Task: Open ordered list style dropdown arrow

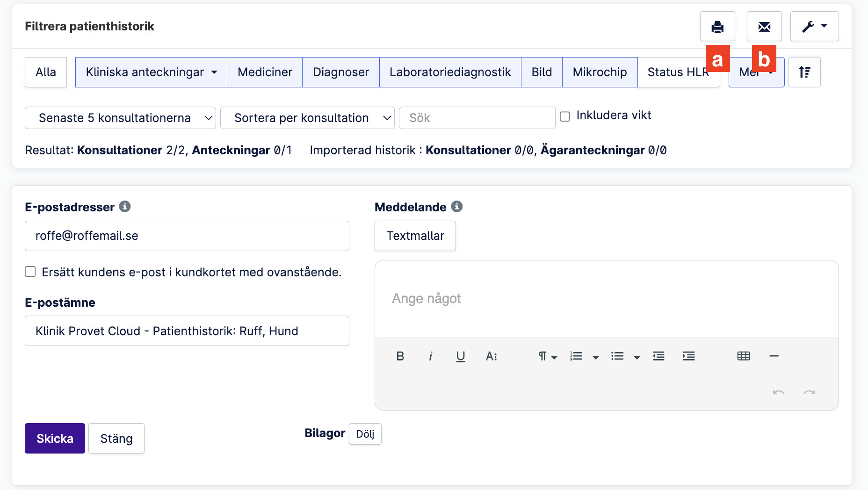Action: click(x=596, y=357)
